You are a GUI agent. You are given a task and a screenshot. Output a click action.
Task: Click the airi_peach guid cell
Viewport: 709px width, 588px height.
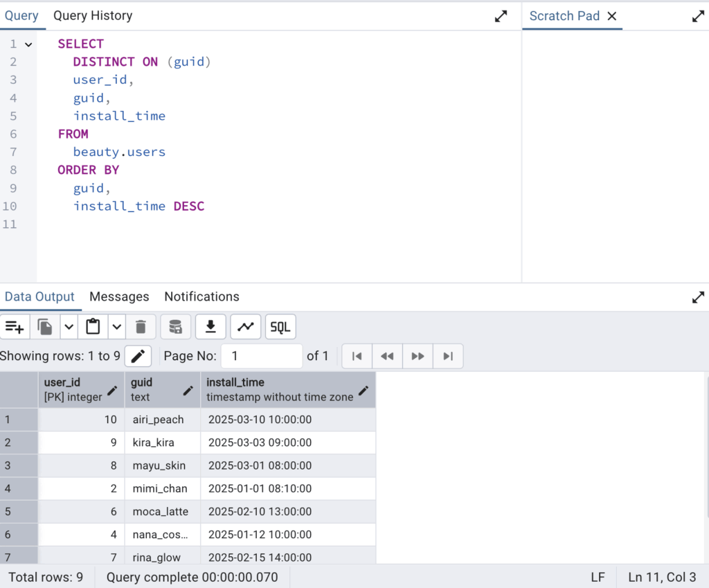pos(163,420)
